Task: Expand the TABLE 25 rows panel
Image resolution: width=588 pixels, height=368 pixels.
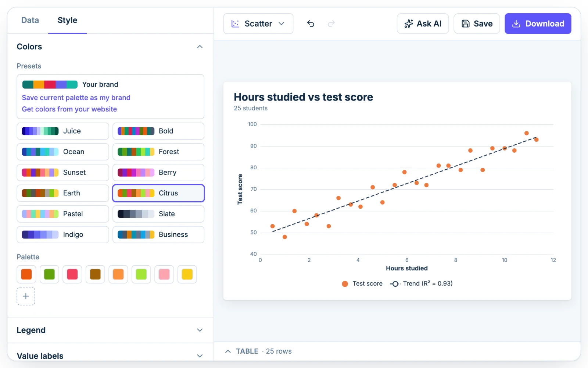Action: pos(258,351)
